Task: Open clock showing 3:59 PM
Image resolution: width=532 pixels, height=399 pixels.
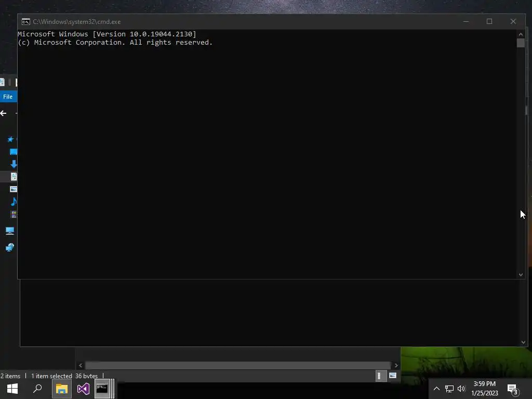Action: click(485, 389)
